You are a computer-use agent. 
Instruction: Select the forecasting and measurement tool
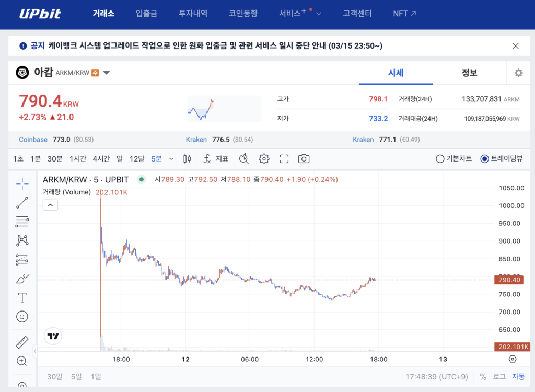22,260
